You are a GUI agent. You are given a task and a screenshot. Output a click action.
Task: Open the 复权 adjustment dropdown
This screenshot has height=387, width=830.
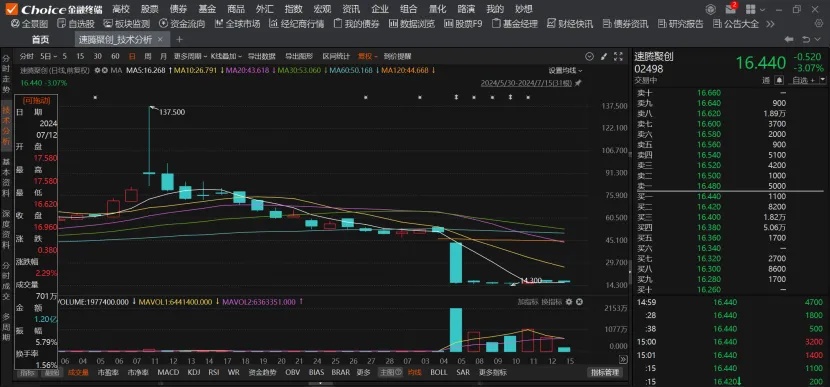click(367, 56)
